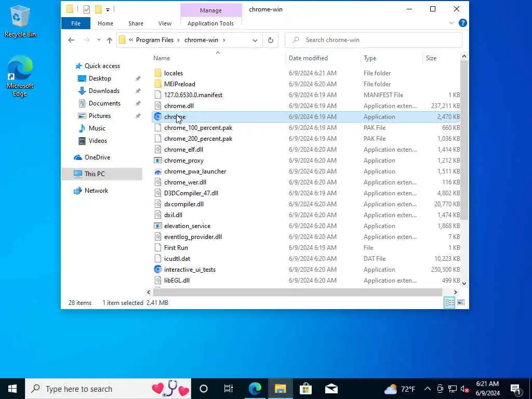
Task: Open the Recent locations dropdown arrow
Action: [99, 40]
